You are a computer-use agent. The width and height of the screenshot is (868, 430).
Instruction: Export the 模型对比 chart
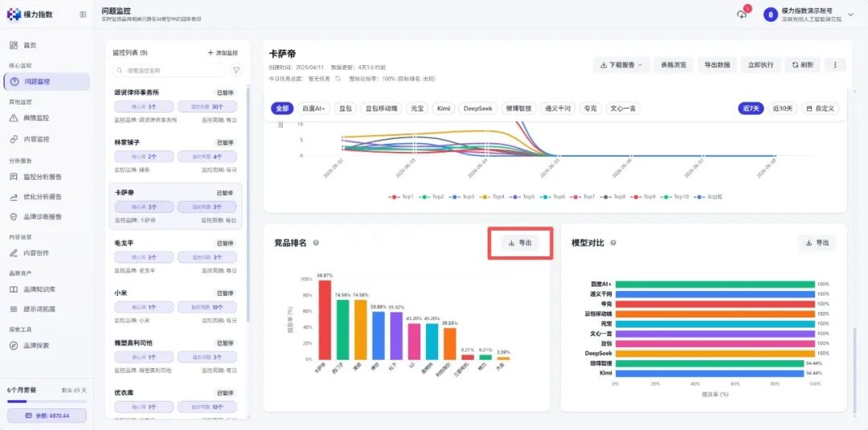click(817, 243)
